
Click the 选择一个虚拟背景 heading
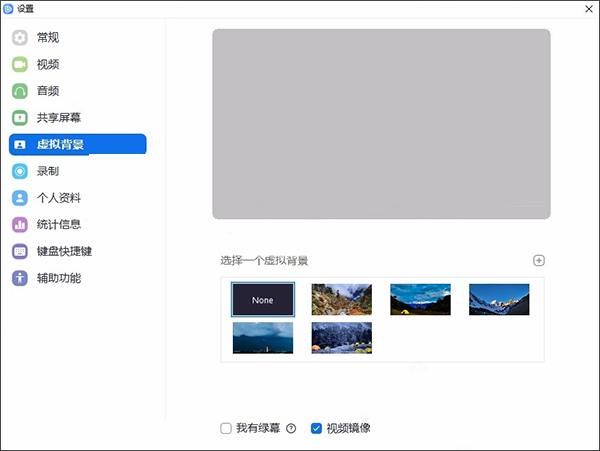click(x=264, y=261)
